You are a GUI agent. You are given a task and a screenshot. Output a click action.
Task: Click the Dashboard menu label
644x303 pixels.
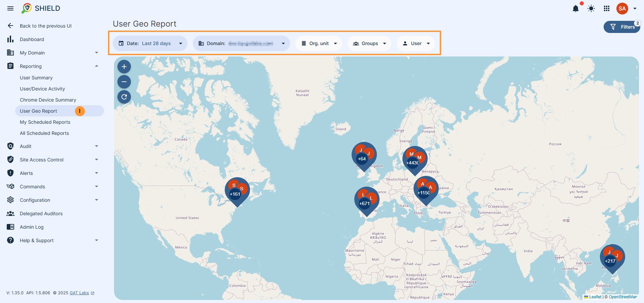(x=32, y=39)
